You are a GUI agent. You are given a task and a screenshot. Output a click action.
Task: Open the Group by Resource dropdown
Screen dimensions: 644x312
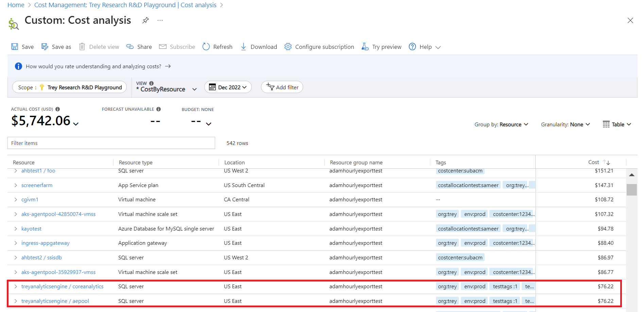coord(501,125)
